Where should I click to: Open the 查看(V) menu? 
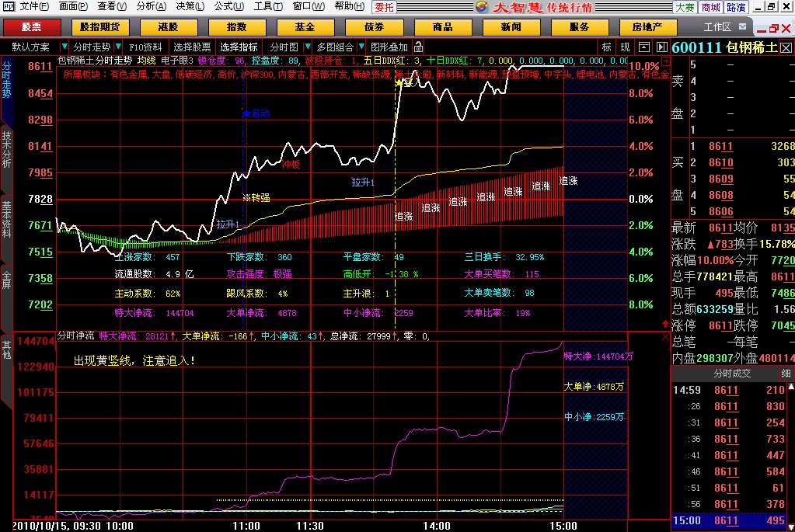coord(112,6)
